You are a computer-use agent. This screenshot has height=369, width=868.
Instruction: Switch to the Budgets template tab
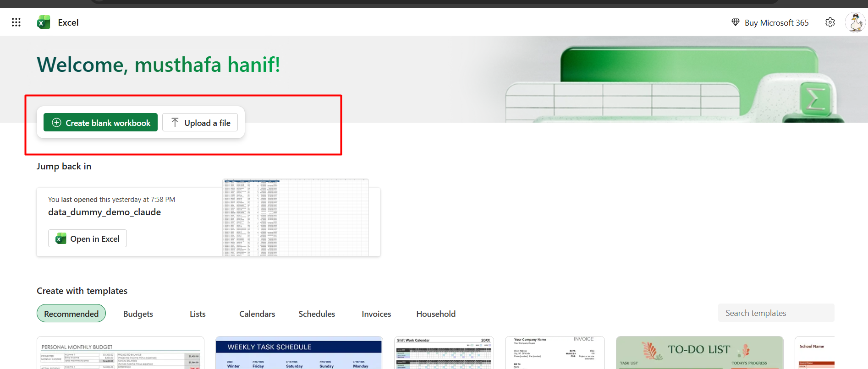138,314
